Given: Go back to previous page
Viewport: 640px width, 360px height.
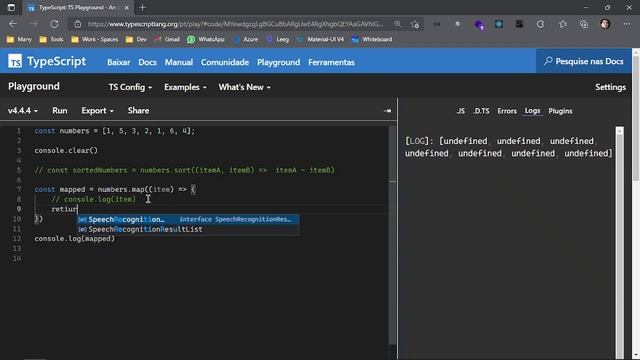Looking at the screenshot, I should pyautogui.click(x=13, y=24).
